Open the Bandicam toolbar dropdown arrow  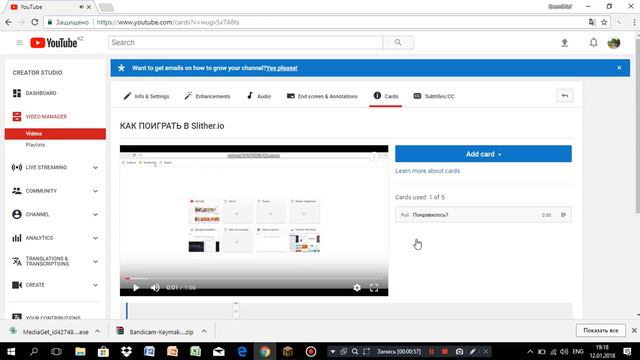(333, 351)
